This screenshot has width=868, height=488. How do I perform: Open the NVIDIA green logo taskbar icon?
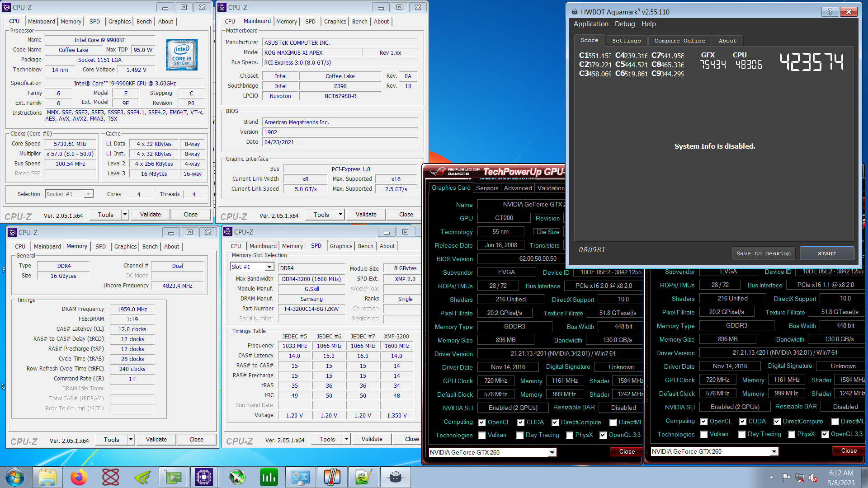142,477
